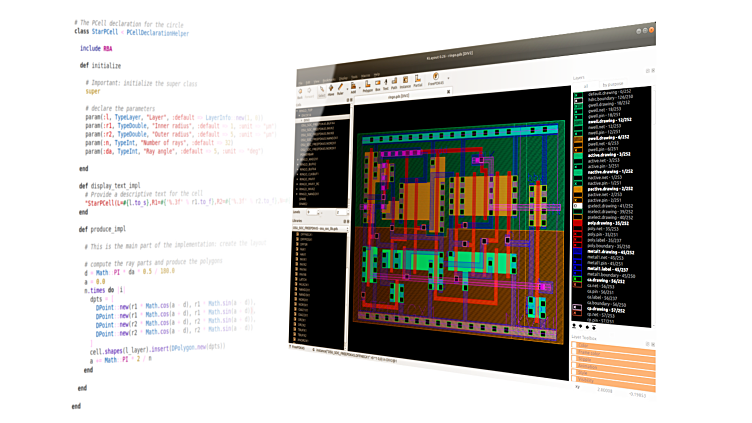
Task: Activate the Box tool
Action: (x=378, y=85)
